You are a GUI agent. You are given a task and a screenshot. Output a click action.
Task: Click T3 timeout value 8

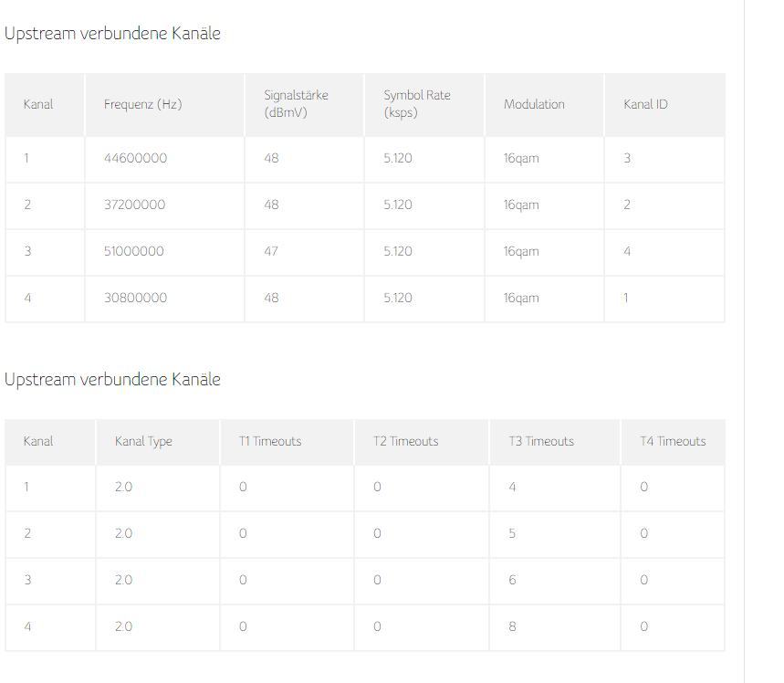[513, 626]
